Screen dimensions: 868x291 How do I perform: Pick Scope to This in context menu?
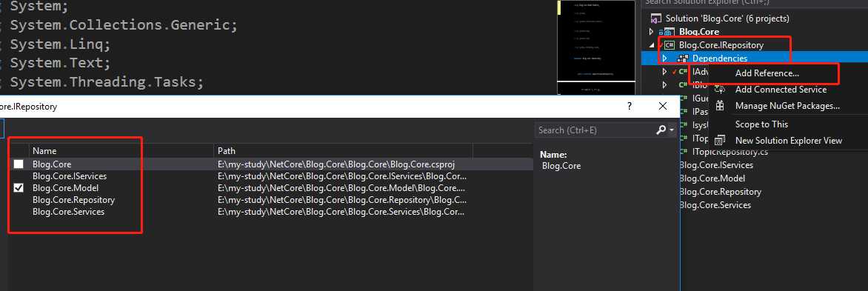pyautogui.click(x=761, y=124)
